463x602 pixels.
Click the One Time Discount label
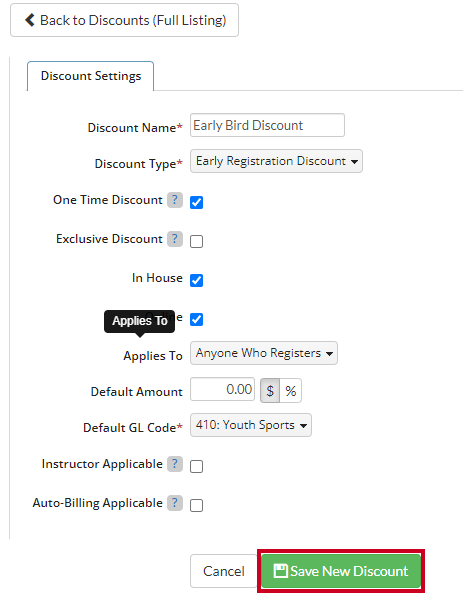pyautogui.click(x=108, y=200)
